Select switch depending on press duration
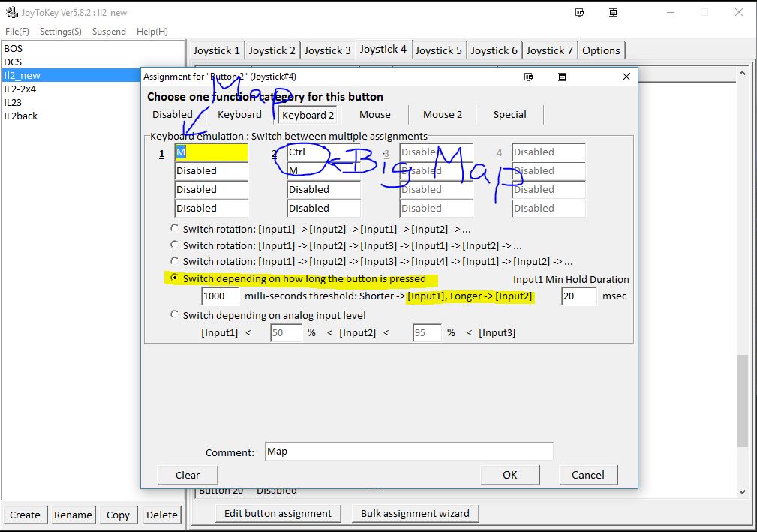 tap(174, 278)
